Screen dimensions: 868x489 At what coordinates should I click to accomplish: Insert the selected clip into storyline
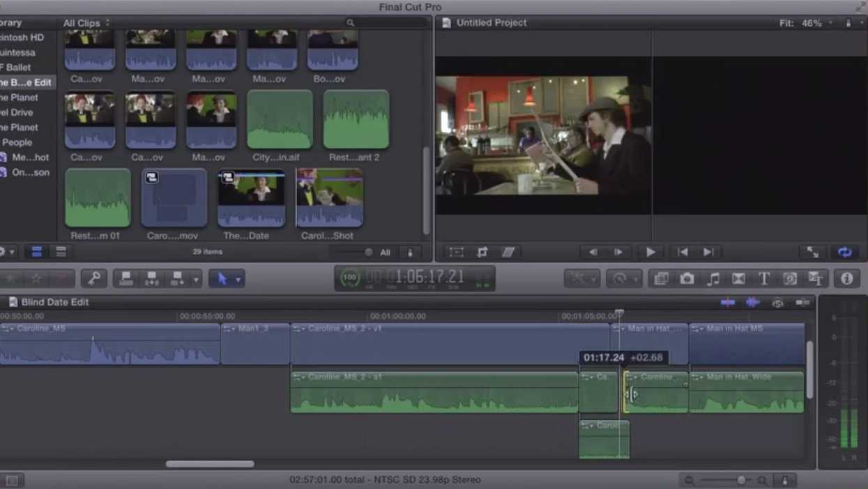pos(152,279)
